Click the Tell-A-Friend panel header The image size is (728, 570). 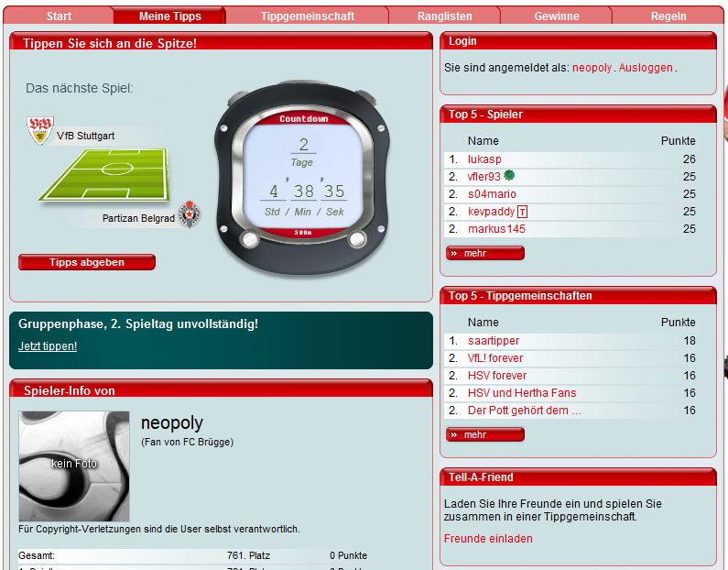point(578,477)
